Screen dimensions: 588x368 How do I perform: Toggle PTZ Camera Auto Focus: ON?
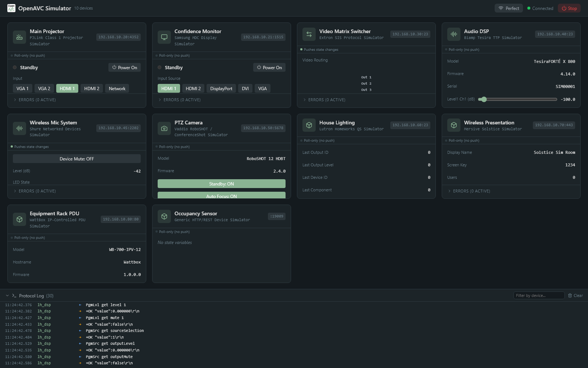click(x=222, y=195)
